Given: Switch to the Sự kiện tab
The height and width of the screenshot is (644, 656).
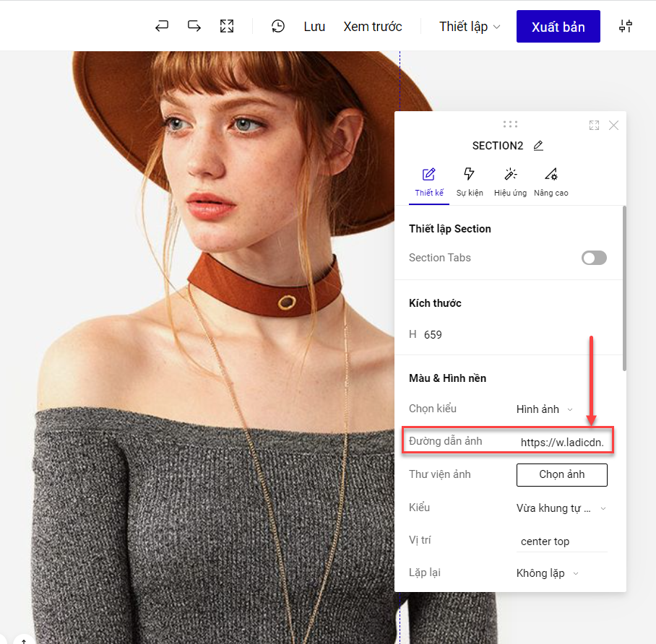Looking at the screenshot, I should [470, 182].
